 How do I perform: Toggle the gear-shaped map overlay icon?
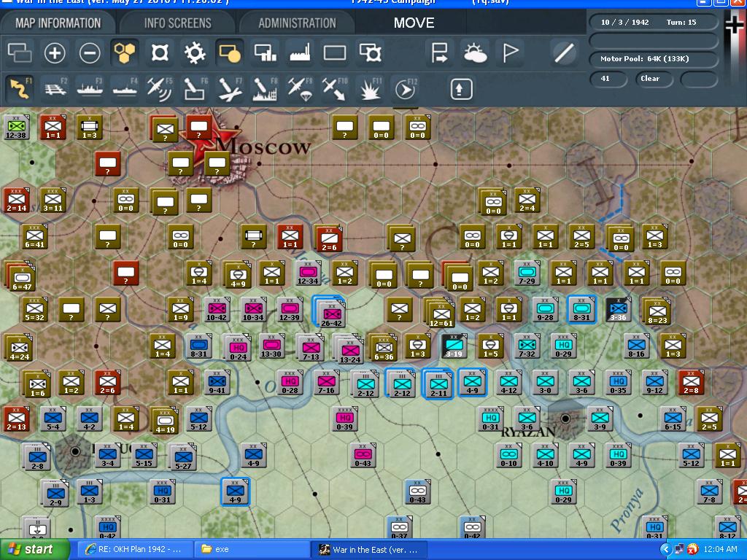(195, 52)
